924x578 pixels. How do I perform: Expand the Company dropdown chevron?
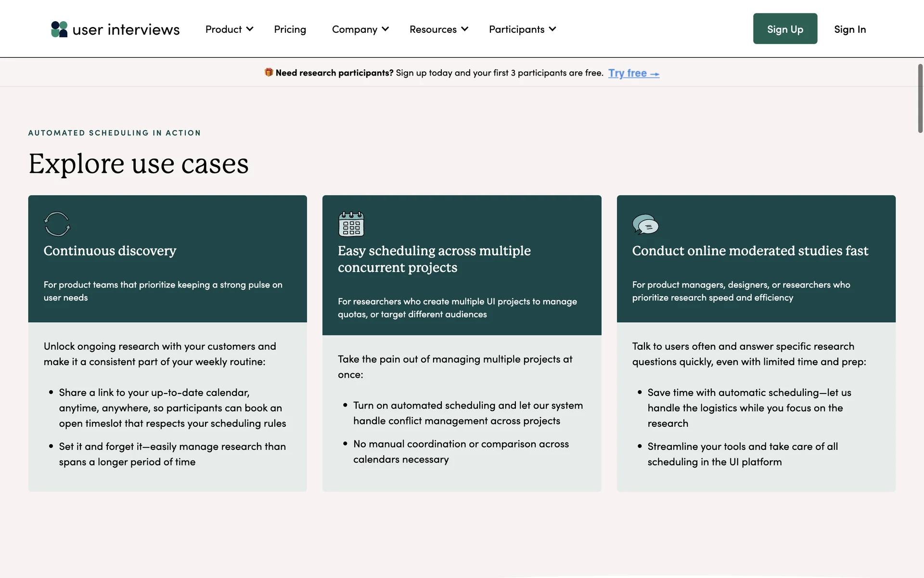[x=385, y=29]
